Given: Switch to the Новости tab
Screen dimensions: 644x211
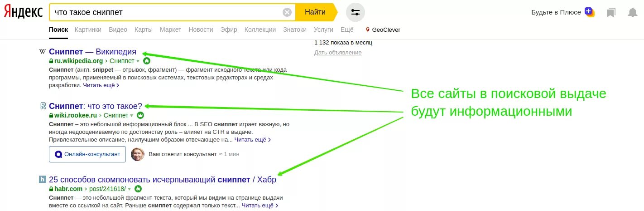Looking at the screenshot, I should 201,29.
